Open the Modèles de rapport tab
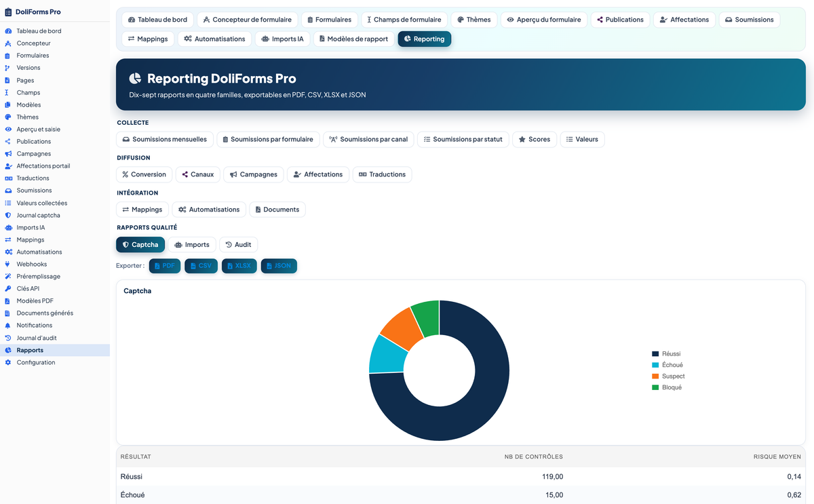814x504 pixels. pyautogui.click(x=354, y=39)
